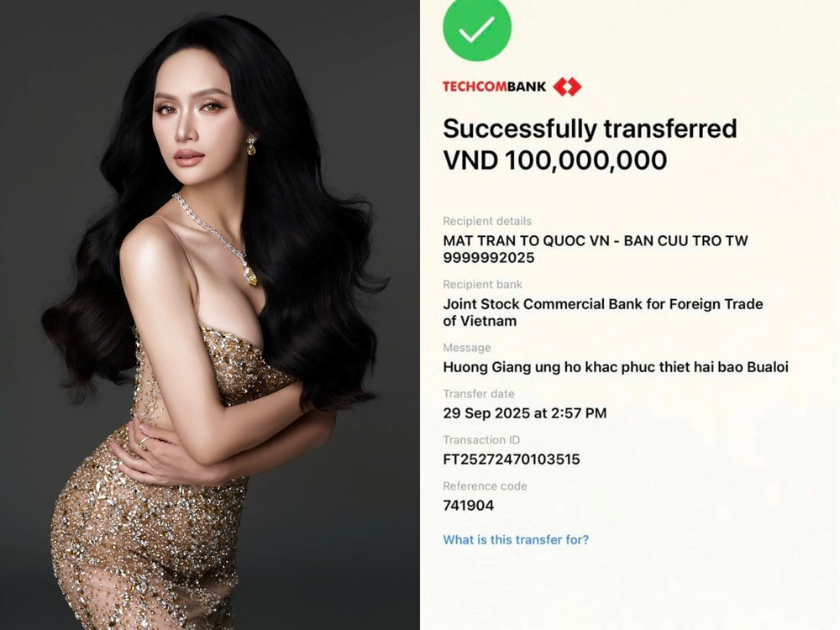Image resolution: width=840 pixels, height=630 pixels.
Task: Click the VND 100,000,000 amount
Action: click(x=555, y=160)
